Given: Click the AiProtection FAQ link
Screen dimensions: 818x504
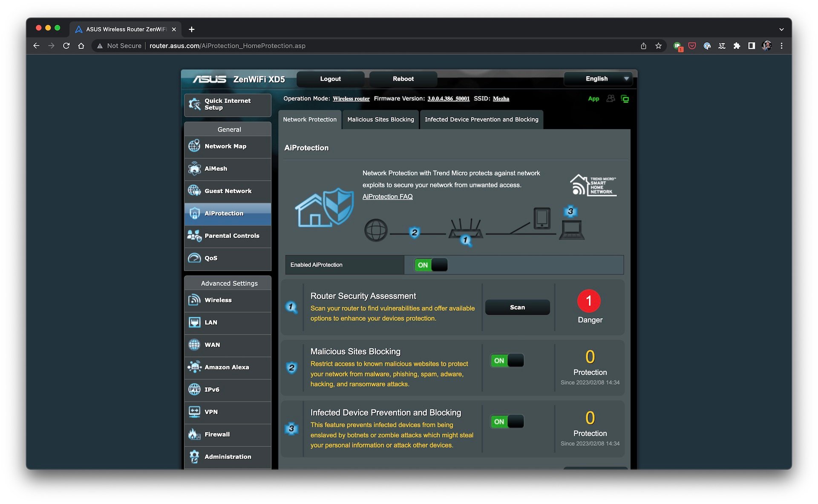Looking at the screenshot, I should (x=387, y=196).
